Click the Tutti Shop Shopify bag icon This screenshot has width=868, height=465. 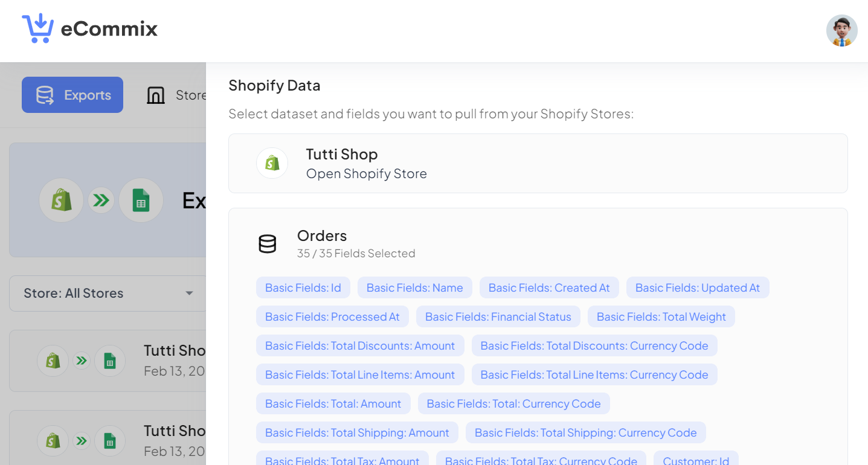[272, 163]
